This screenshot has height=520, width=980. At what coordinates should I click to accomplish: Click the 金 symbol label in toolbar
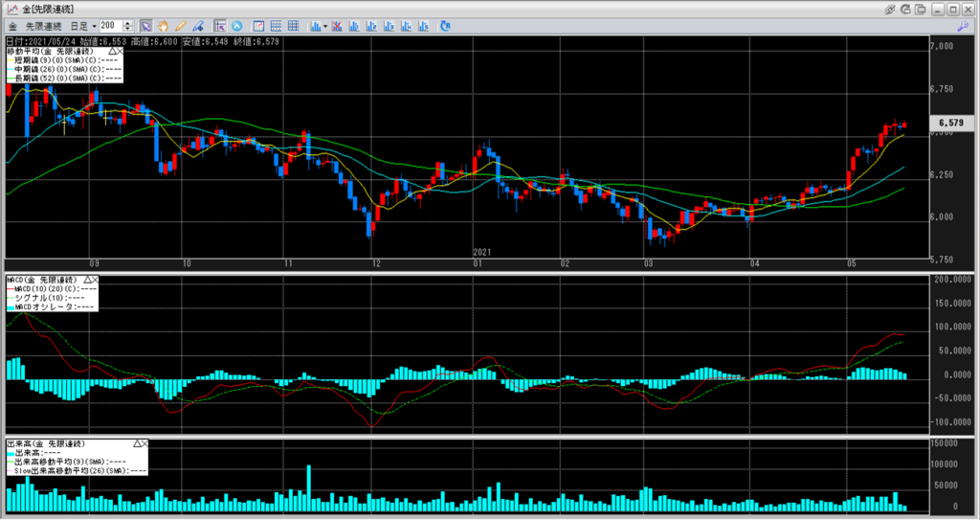click(x=12, y=25)
